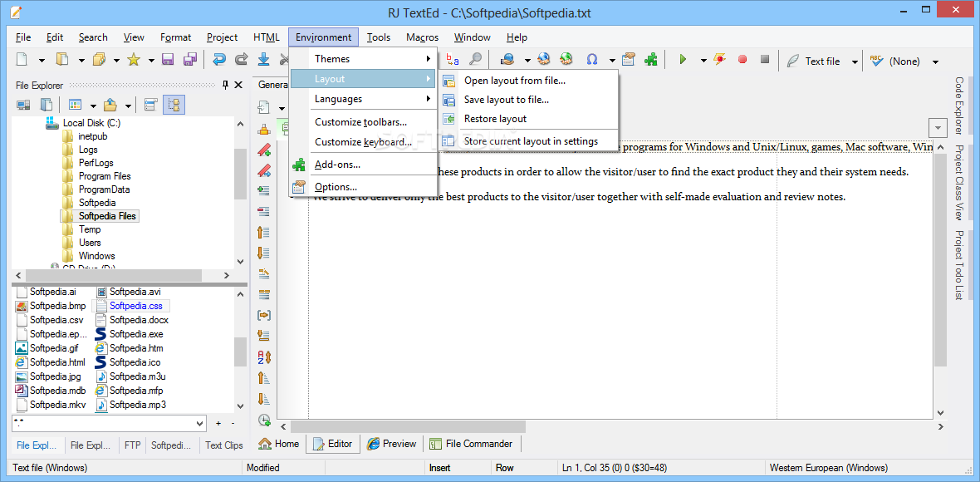The height and width of the screenshot is (482, 980).
Task: Click the green Play macro icon
Action: 683,60
